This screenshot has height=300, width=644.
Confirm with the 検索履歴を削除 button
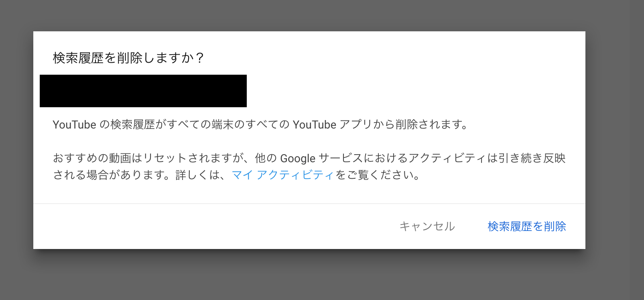tap(526, 227)
